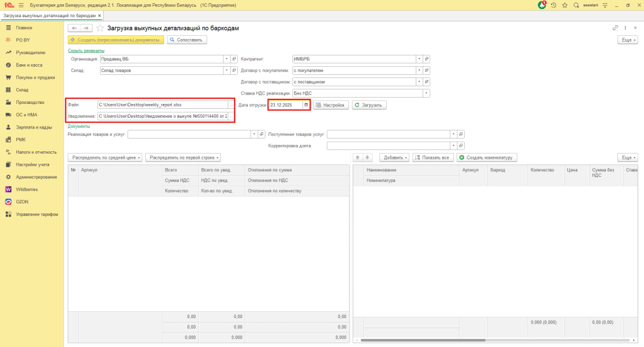Close the Загрузка выкупных детализаций tab
Viewport: 644px width, 347px height.
point(100,14)
